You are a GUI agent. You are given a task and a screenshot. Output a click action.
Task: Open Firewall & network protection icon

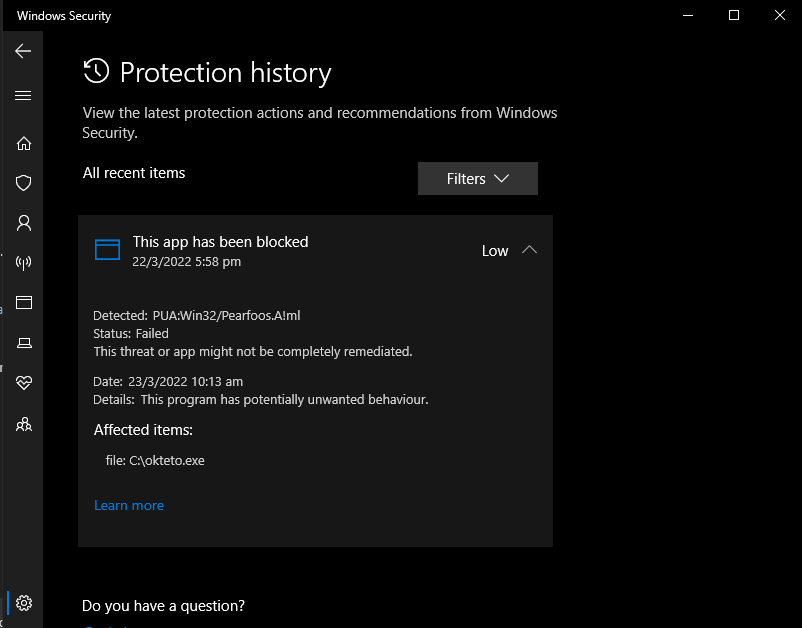click(x=24, y=263)
